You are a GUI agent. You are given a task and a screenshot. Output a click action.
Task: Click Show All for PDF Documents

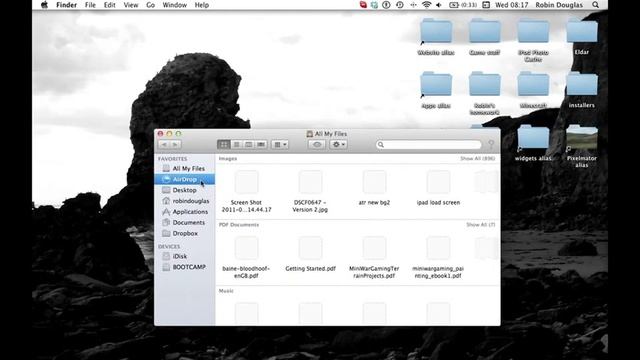[481, 224]
